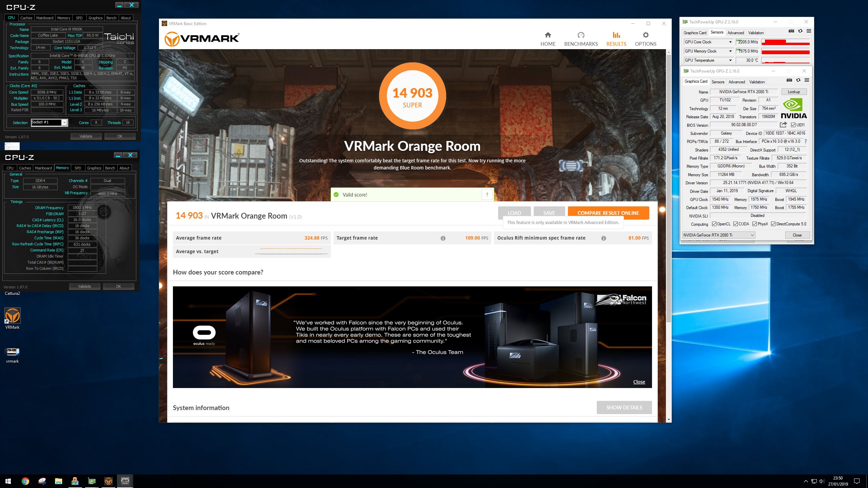Click the question mark beside Valid score

click(x=487, y=195)
